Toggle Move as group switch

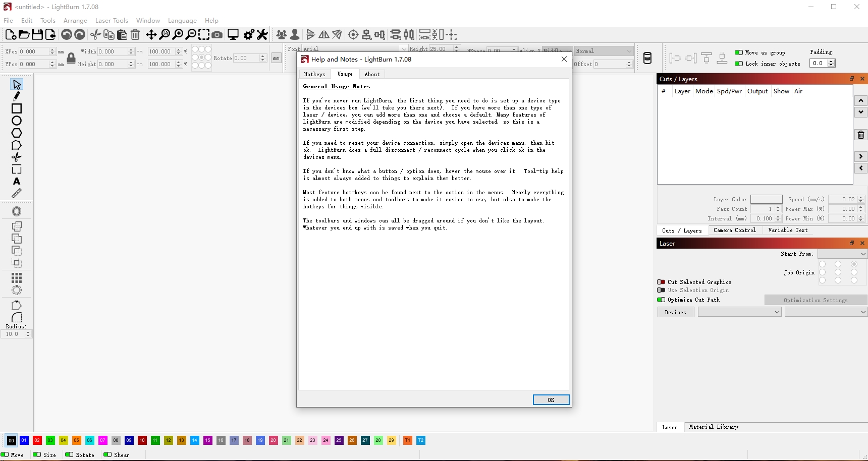738,52
